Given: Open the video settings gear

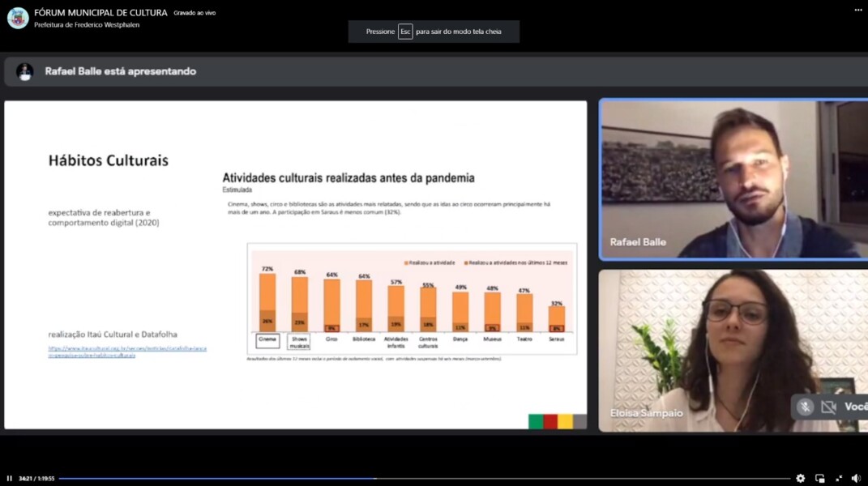Looking at the screenshot, I should click(801, 478).
